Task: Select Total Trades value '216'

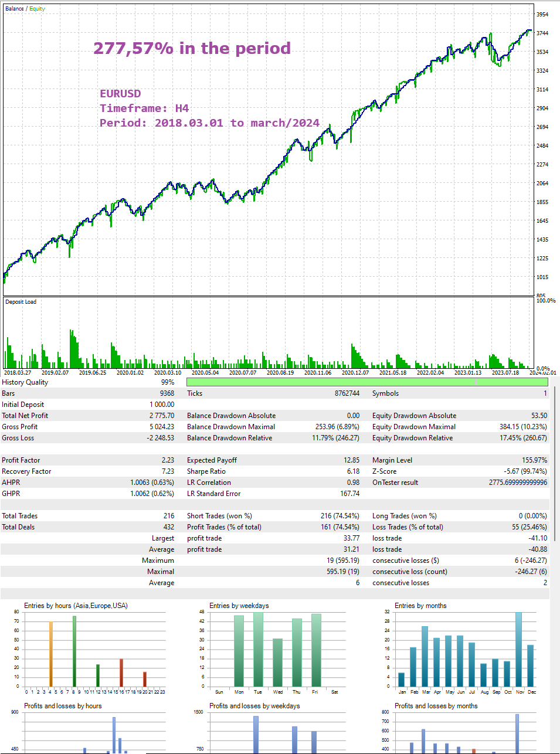Action: click(169, 516)
